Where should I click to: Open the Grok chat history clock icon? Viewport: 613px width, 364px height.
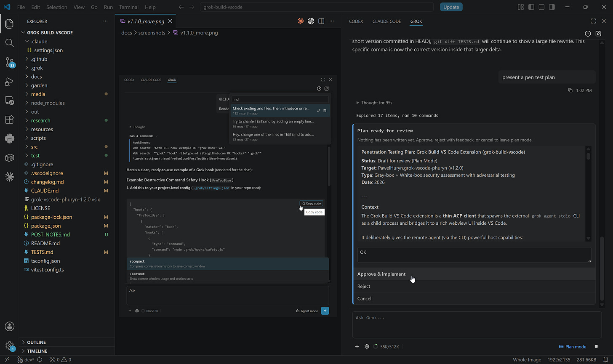click(588, 34)
